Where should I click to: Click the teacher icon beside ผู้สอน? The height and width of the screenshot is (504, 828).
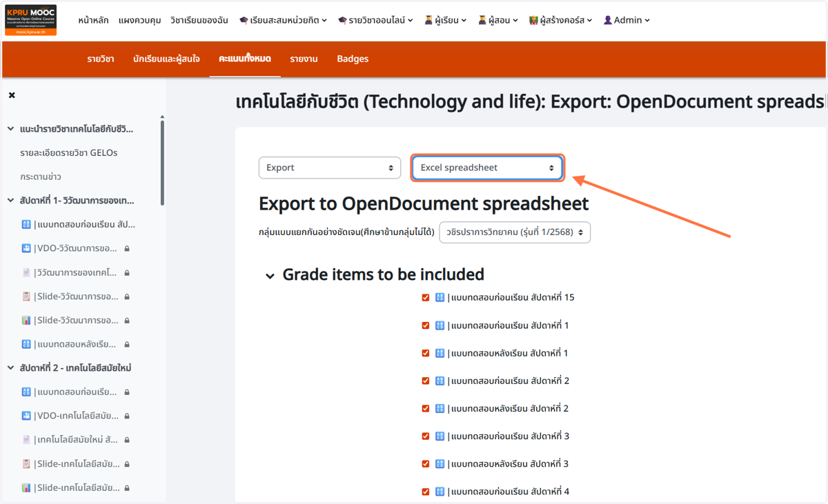coord(482,21)
